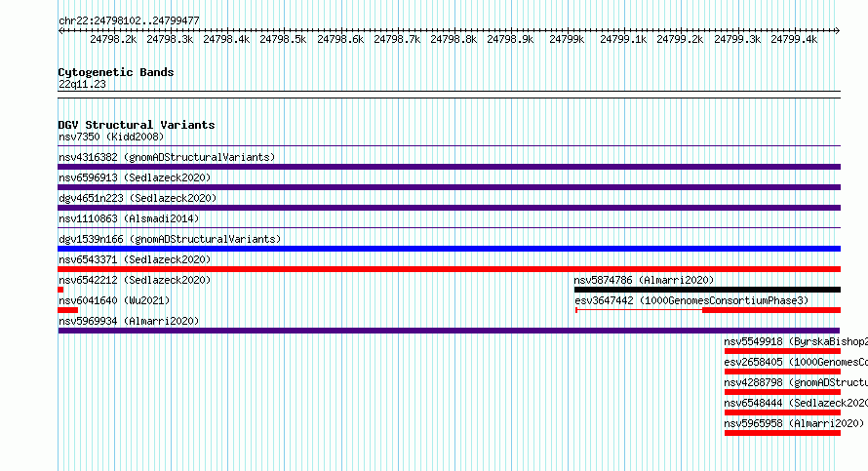Click the purple bar for dgv4651n223
Screen dimensions: 868x471
click(449, 208)
